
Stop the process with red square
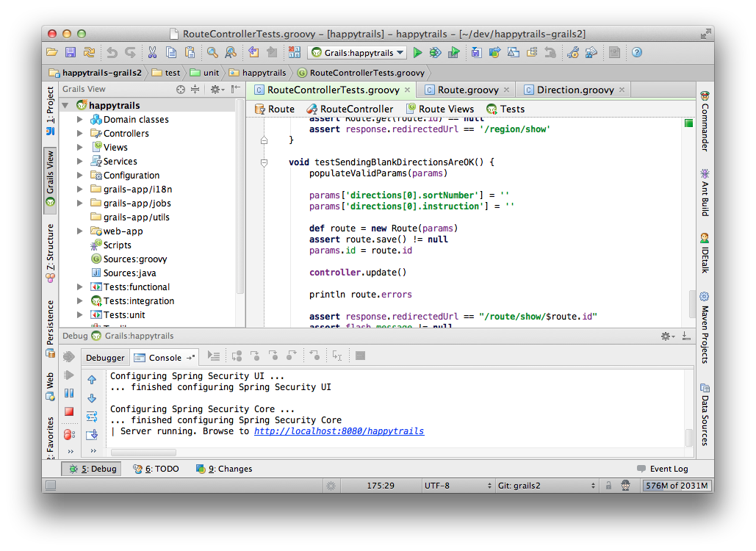click(69, 412)
